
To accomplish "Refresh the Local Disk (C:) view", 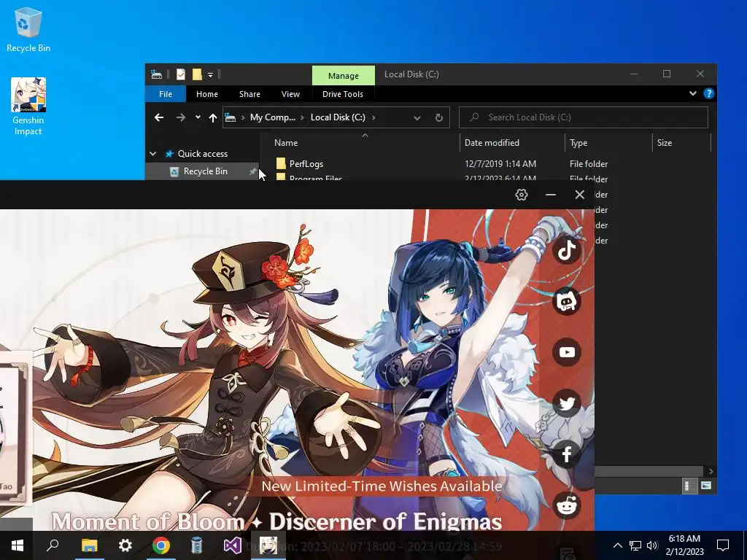I will point(438,117).
